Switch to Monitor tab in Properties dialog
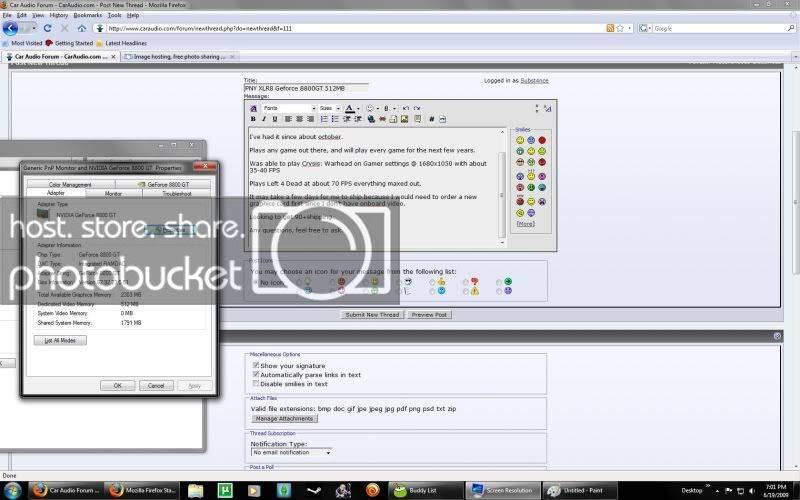800x500 pixels. [113, 193]
